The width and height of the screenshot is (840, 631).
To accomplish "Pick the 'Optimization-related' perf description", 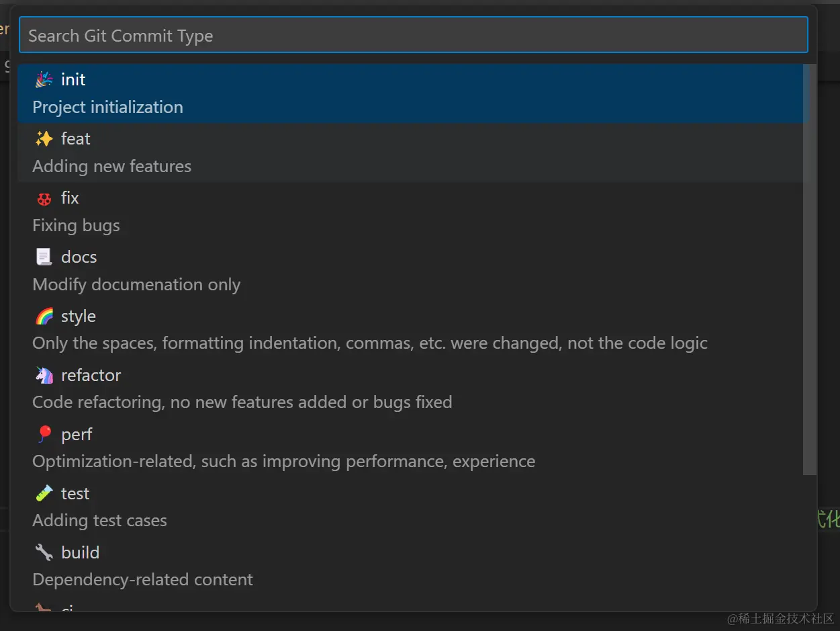I will (284, 462).
